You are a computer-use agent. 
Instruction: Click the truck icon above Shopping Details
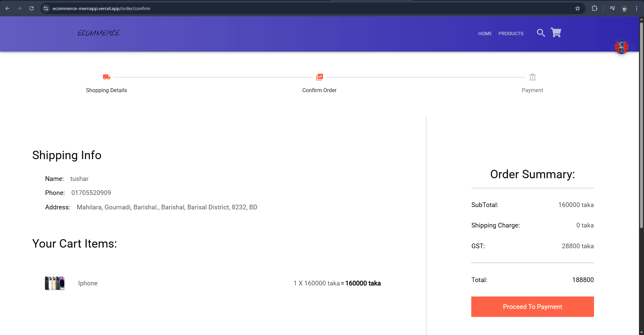click(106, 77)
